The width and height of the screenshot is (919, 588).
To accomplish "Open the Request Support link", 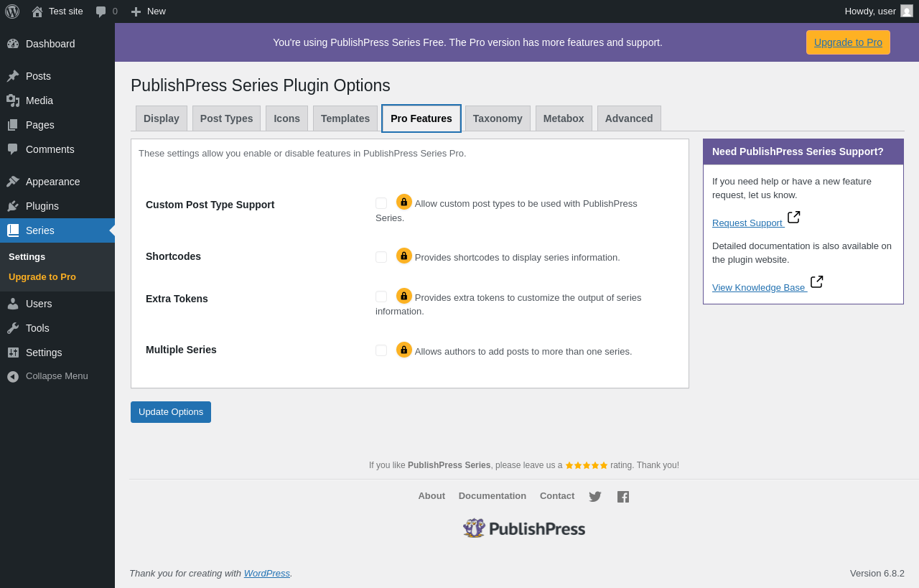I will 747,223.
